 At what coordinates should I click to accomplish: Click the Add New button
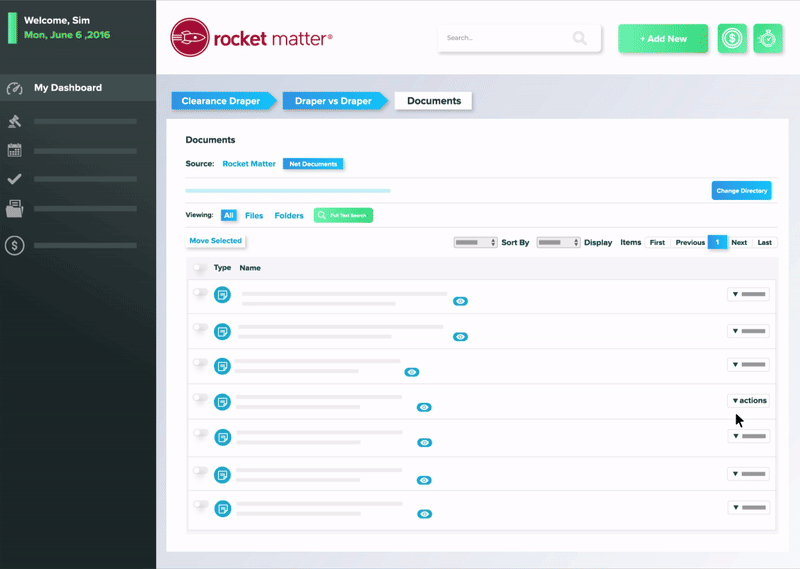coord(663,39)
